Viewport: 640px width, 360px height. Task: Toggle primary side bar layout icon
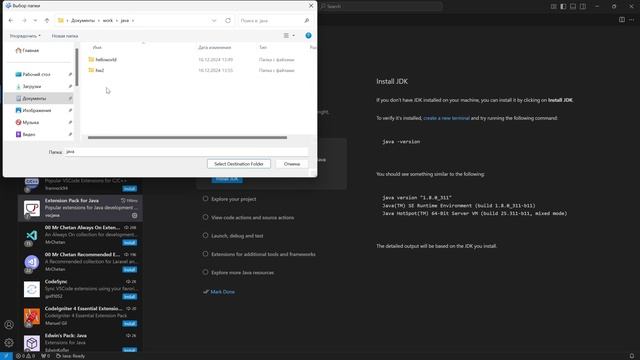tap(563, 6)
